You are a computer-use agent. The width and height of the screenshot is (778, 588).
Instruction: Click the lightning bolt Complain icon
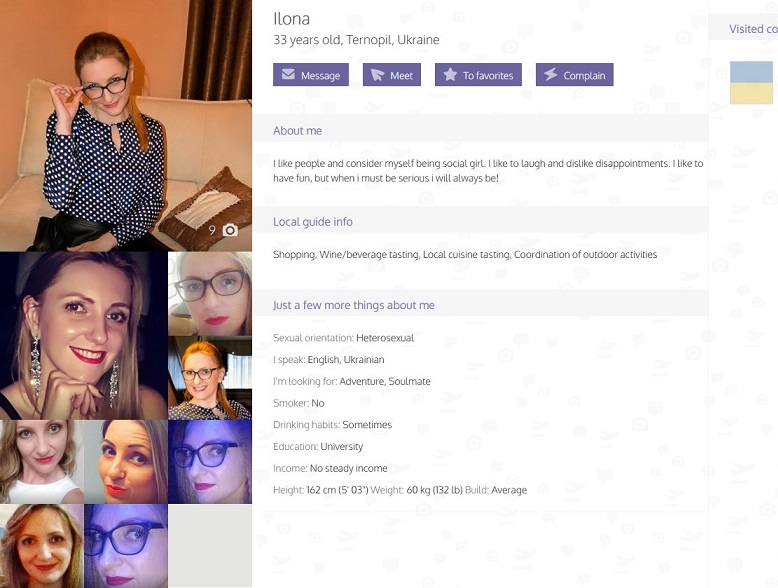551,74
